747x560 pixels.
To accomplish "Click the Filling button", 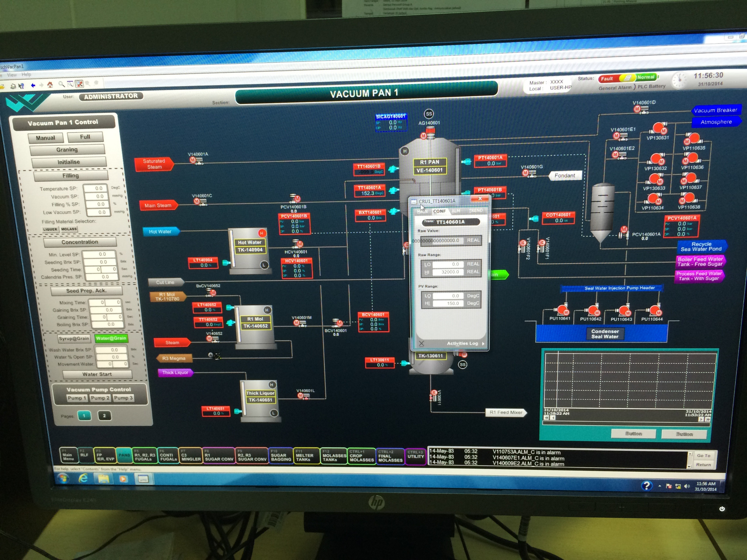I will (71, 176).
